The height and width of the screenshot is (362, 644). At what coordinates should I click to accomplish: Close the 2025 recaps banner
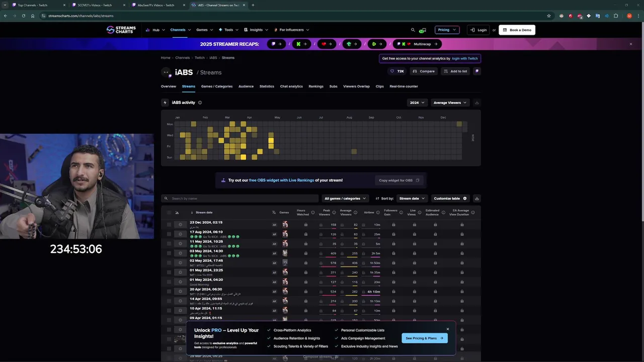point(631,44)
